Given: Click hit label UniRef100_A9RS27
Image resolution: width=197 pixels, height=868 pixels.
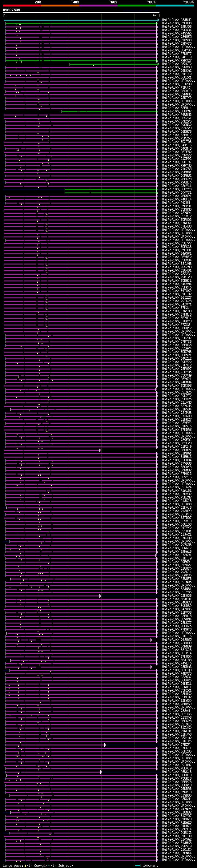Looking at the screenshot, I should pyautogui.click(x=176, y=61).
